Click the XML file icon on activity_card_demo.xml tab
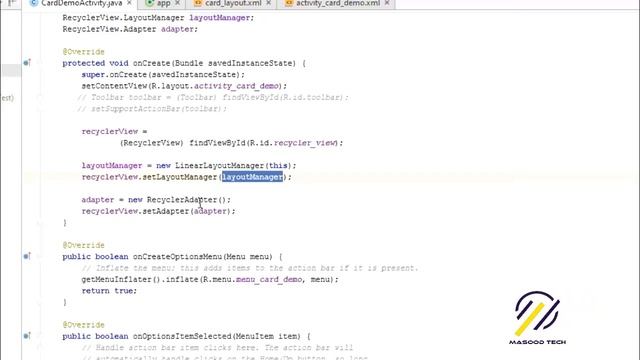 (289, 3)
